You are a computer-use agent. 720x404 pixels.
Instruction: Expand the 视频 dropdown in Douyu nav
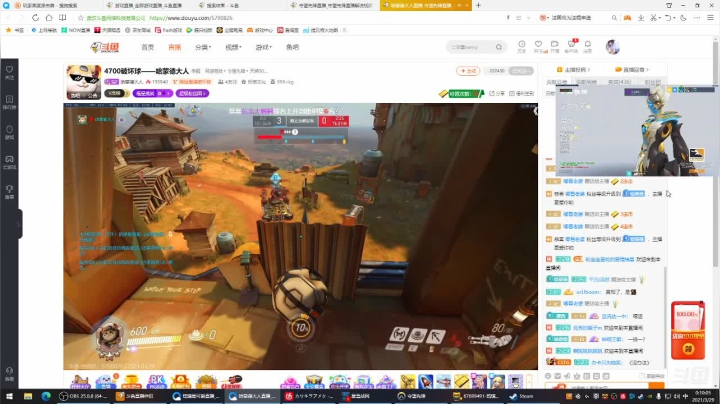pos(233,47)
